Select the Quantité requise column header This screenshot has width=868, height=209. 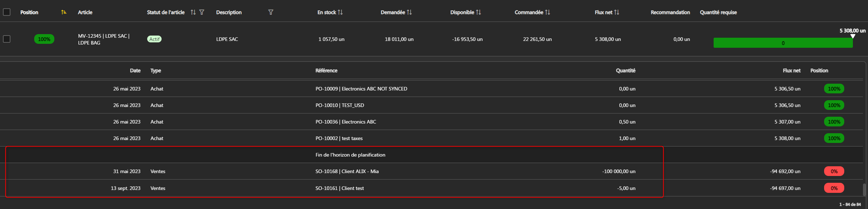point(718,12)
